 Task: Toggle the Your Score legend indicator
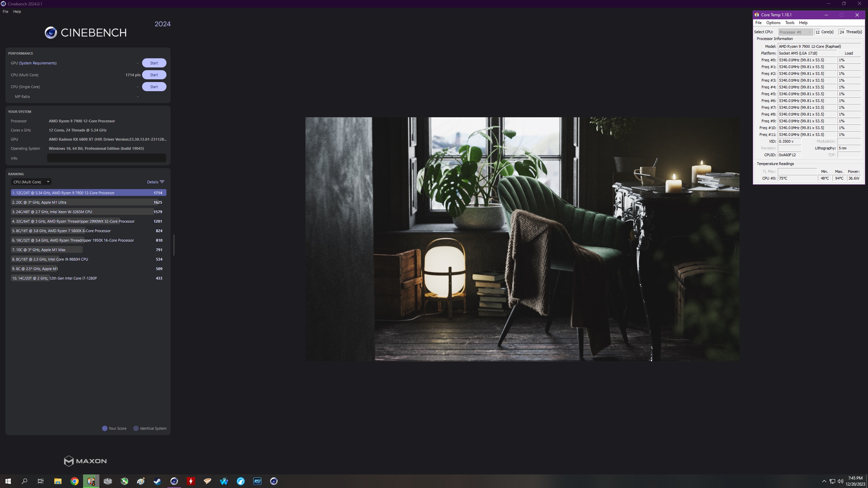pos(104,428)
